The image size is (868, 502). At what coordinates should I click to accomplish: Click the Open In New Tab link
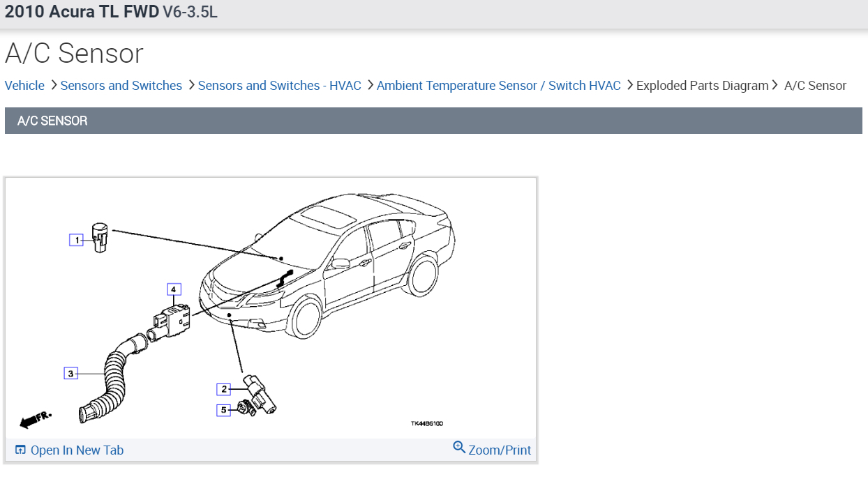(x=77, y=450)
